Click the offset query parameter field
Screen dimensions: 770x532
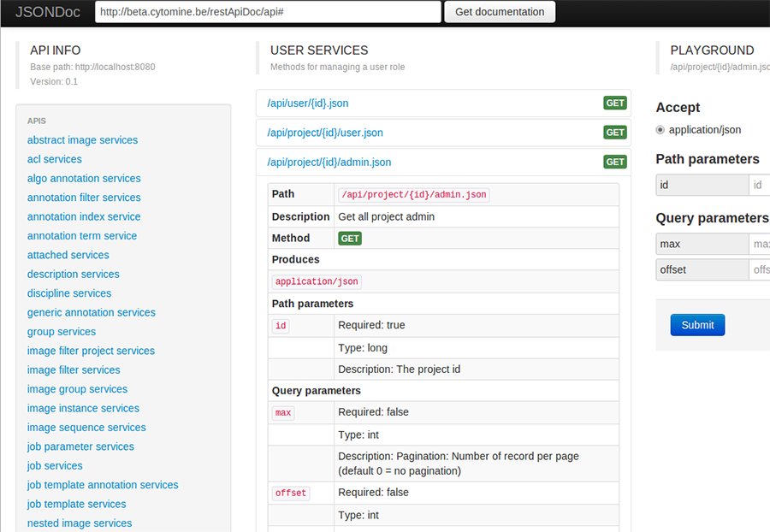759,270
